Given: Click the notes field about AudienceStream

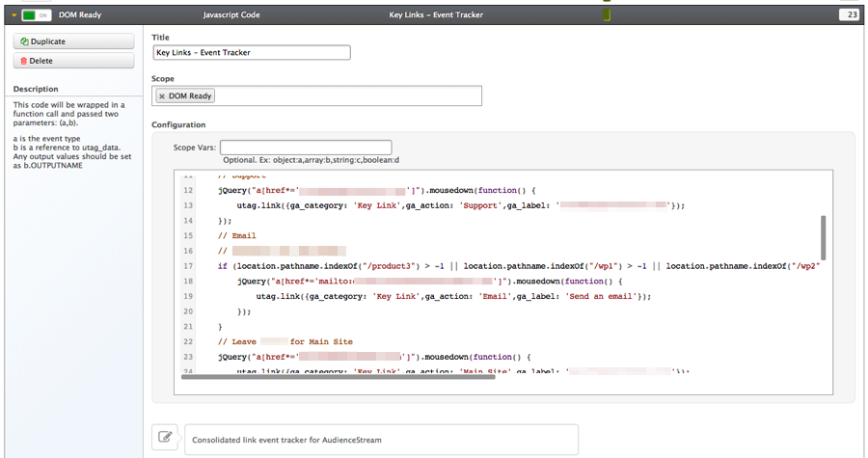Looking at the screenshot, I should click(x=381, y=440).
